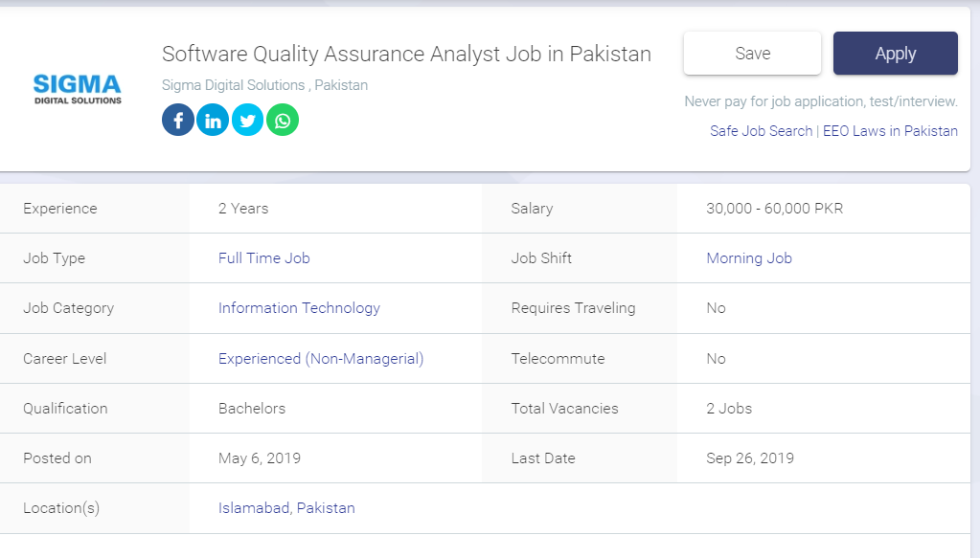Open the Safe Job Search link
Image resolution: width=980 pixels, height=558 pixels.
coord(761,131)
